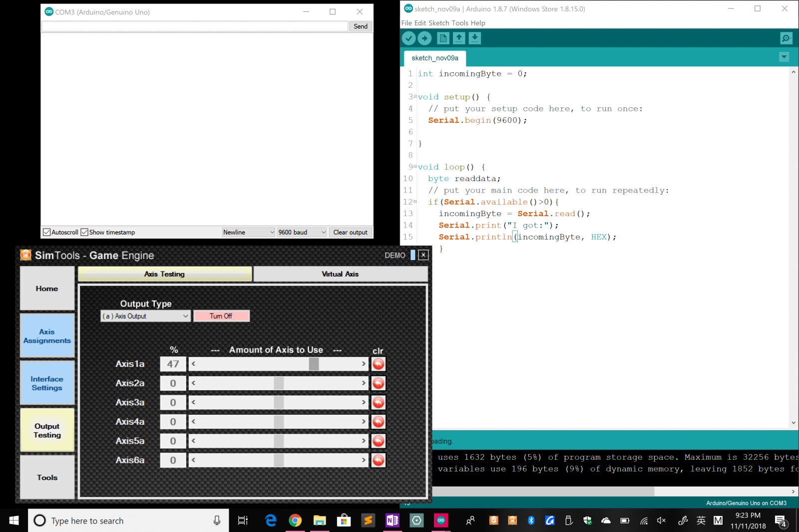
Task: Open the Newline line-ending dropdown
Action: 249,232
